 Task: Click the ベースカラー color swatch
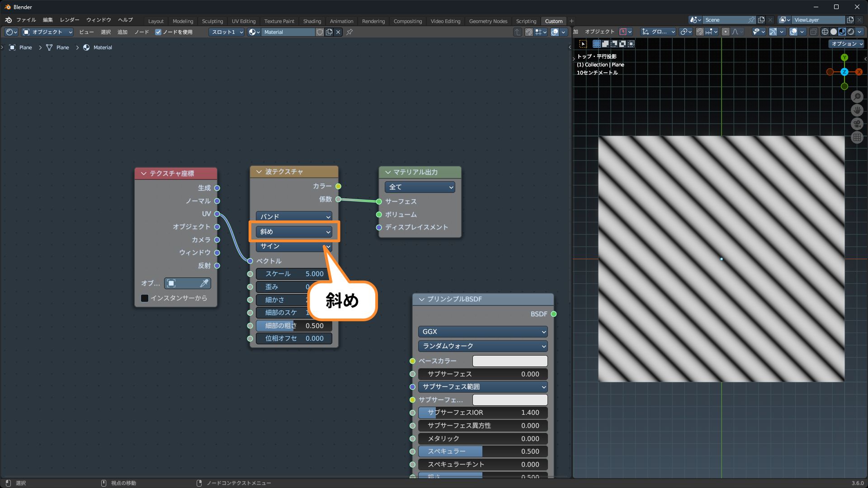coord(509,361)
